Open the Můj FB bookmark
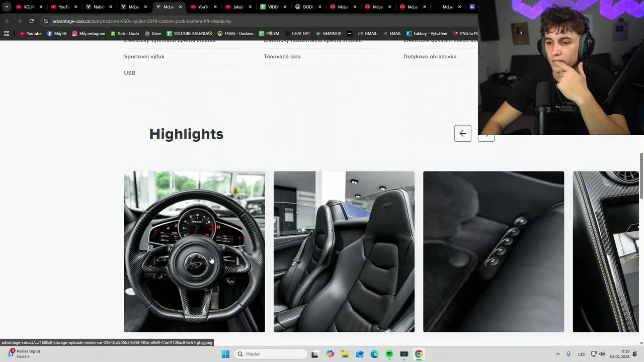Viewport: 644px width, 362px height. pos(57,34)
